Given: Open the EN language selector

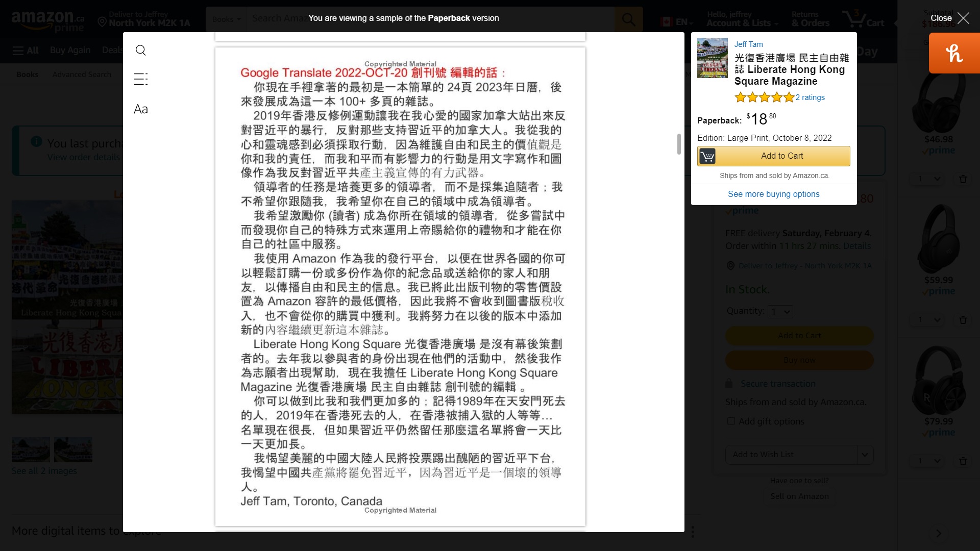Looking at the screenshot, I should [x=677, y=22].
